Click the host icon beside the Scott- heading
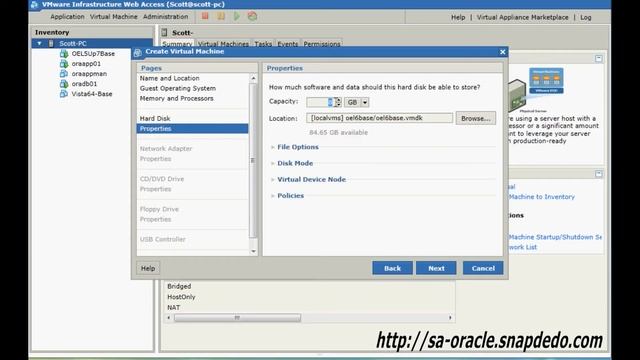The image size is (640, 360). click(164, 32)
